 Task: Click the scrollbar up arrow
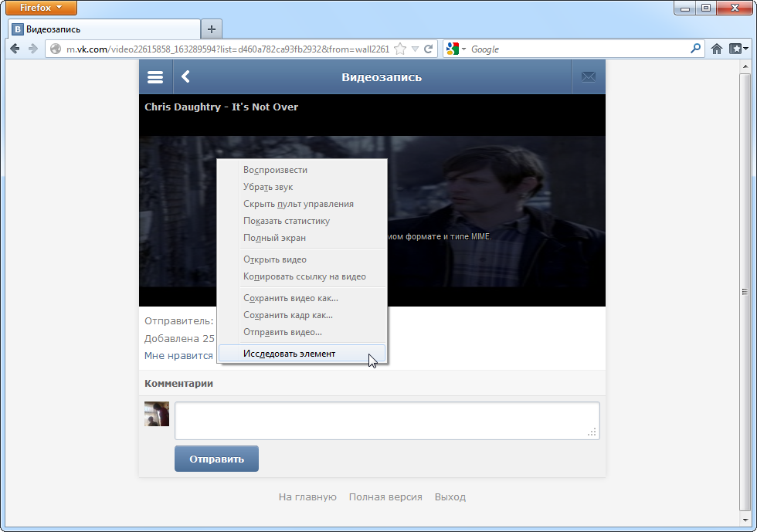(745, 66)
